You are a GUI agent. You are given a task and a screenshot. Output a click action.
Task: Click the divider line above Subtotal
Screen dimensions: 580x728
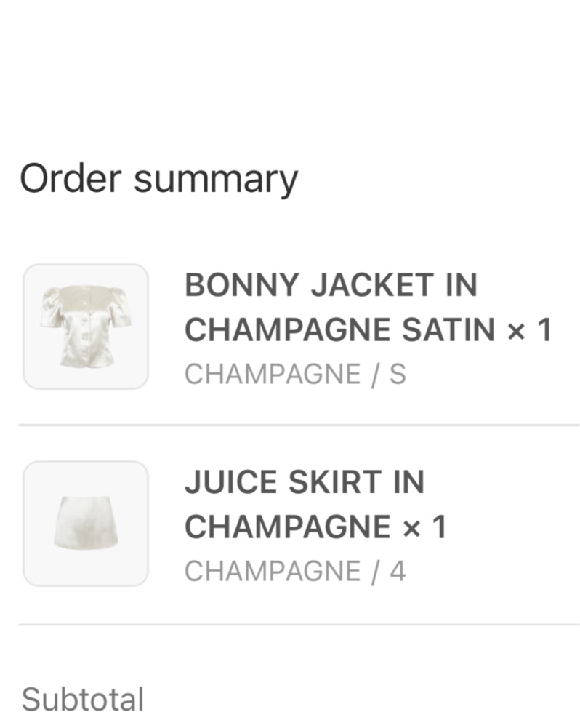[298, 624]
